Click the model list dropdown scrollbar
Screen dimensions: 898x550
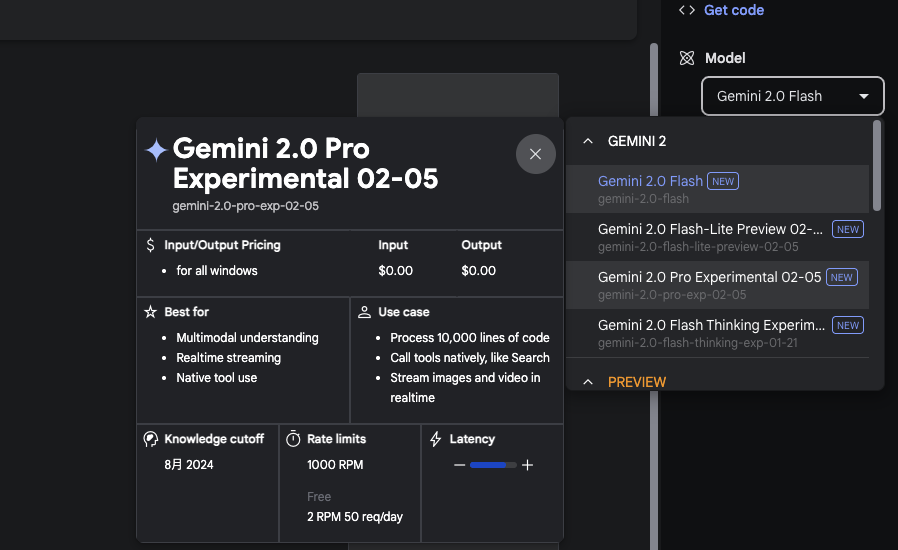(877, 166)
